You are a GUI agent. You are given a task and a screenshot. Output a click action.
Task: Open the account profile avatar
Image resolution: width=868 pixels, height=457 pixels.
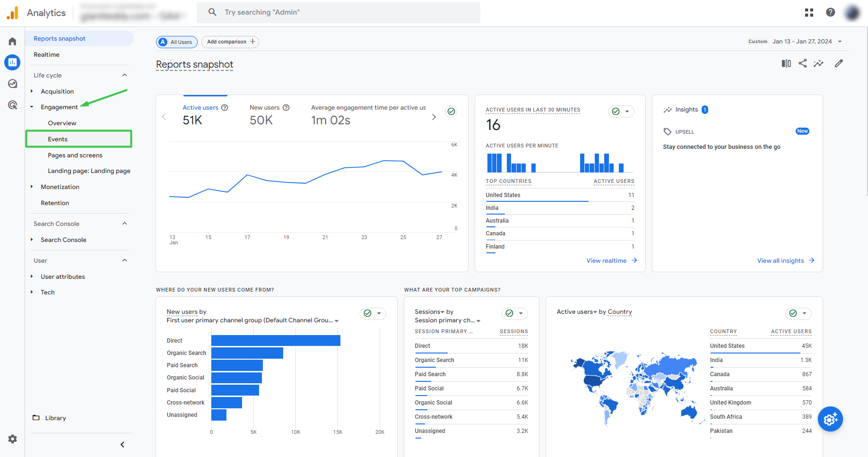(x=852, y=12)
